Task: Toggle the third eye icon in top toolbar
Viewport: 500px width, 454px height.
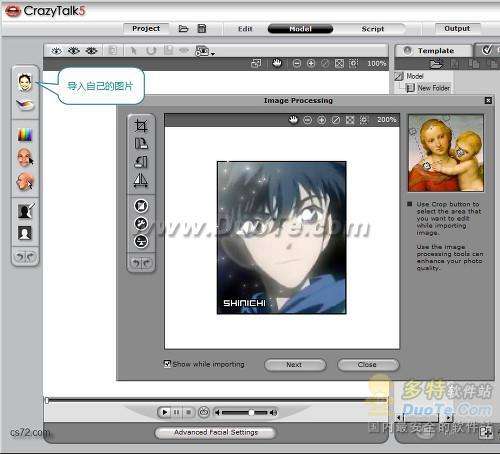Action: 91,51
